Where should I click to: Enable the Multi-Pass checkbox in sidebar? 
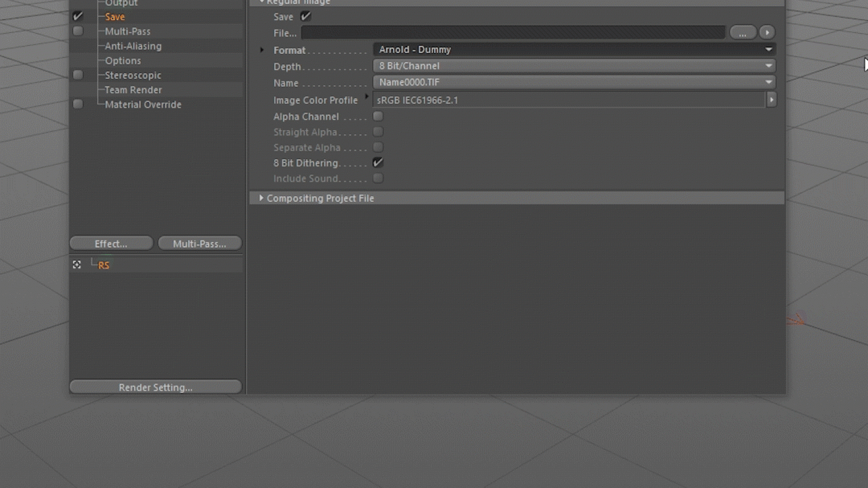(x=78, y=31)
